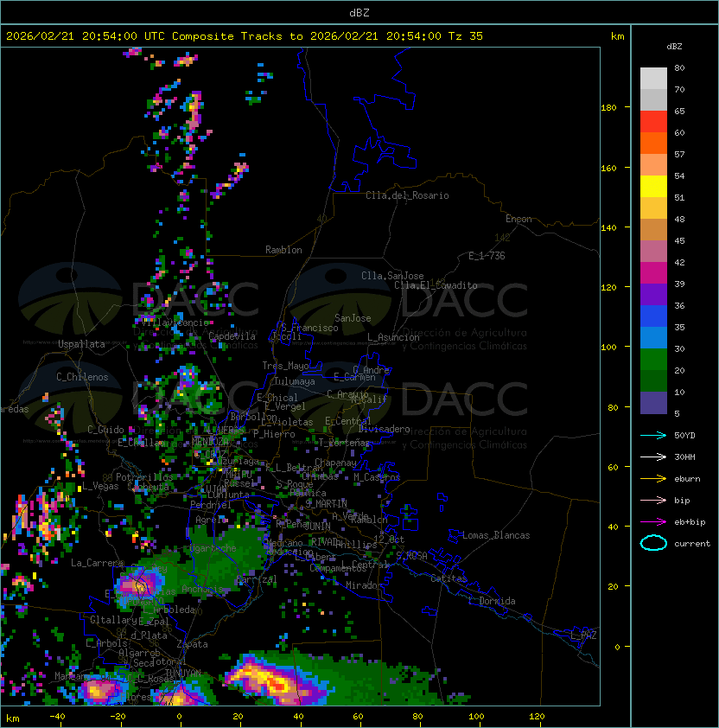Select the yellow eburn arrow symbol

(653, 479)
